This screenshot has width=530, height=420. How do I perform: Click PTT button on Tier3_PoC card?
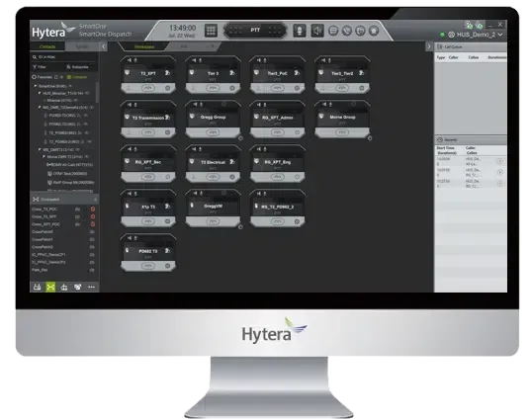[277, 88]
